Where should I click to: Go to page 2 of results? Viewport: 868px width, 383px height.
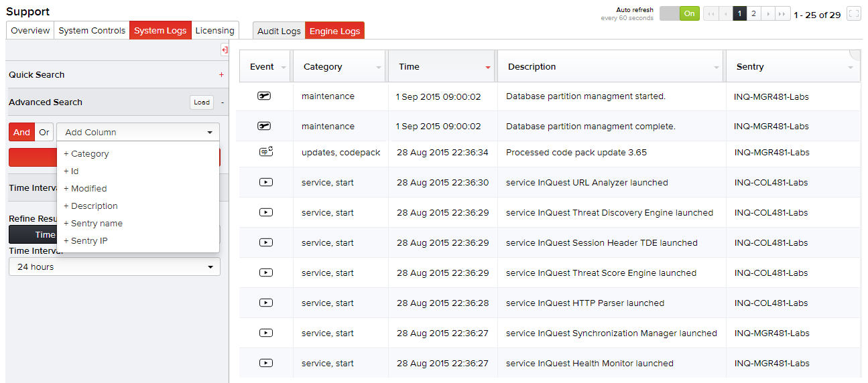coord(753,14)
